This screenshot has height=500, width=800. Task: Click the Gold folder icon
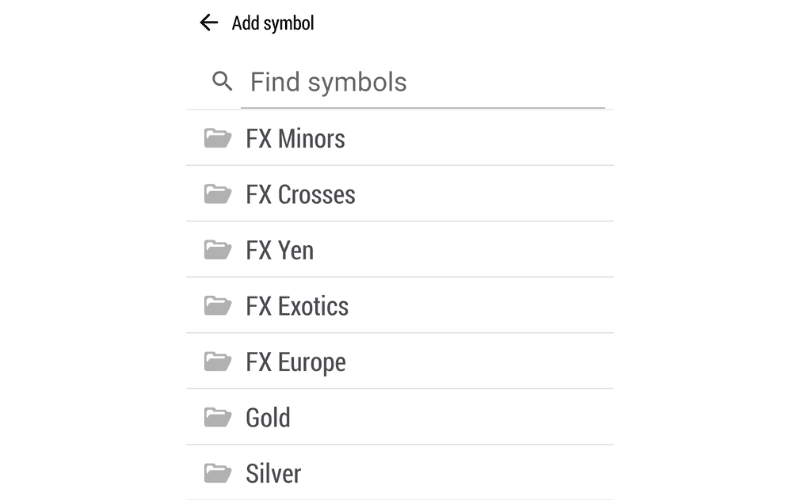(x=217, y=418)
